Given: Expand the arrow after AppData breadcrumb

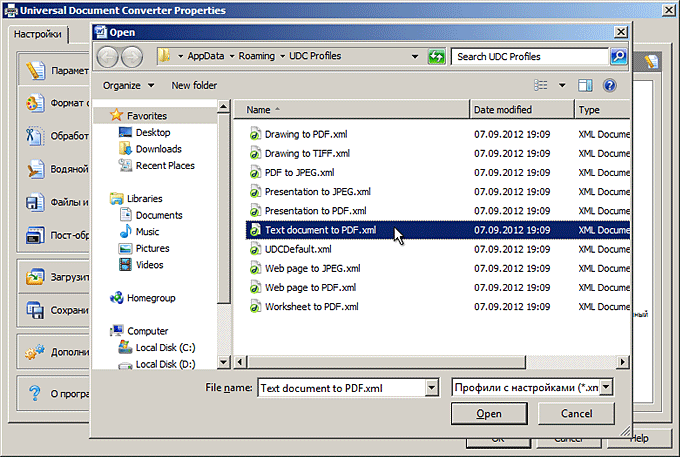Looking at the screenshot, I should [232, 56].
